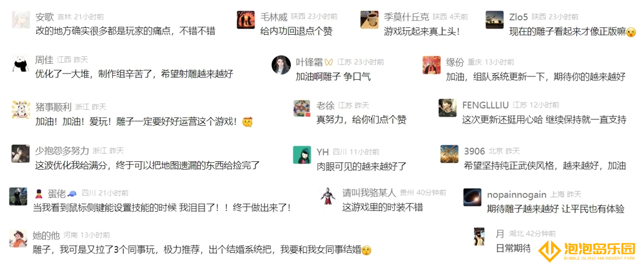Click 蛋佬's username text
Image resolution: width=644 pixels, height=266 pixels.
coord(57,193)
